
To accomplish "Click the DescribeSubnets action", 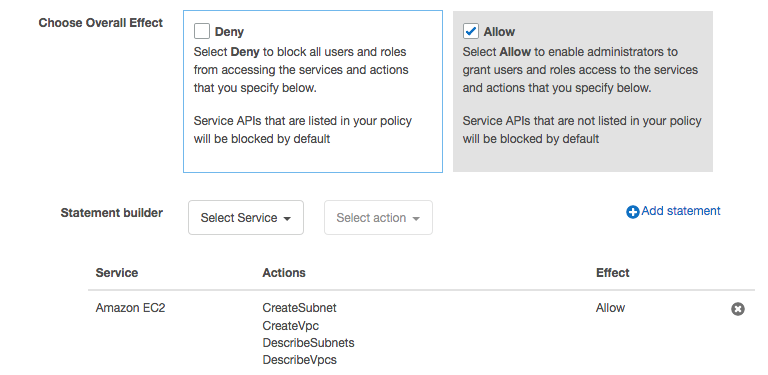I will (309, 343).
